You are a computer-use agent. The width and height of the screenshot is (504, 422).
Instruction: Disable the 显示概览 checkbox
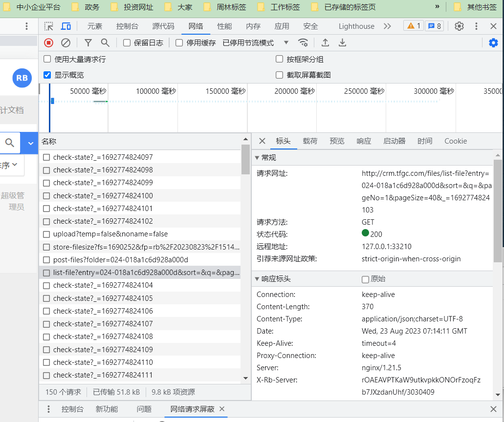click(x=46, y=75)
